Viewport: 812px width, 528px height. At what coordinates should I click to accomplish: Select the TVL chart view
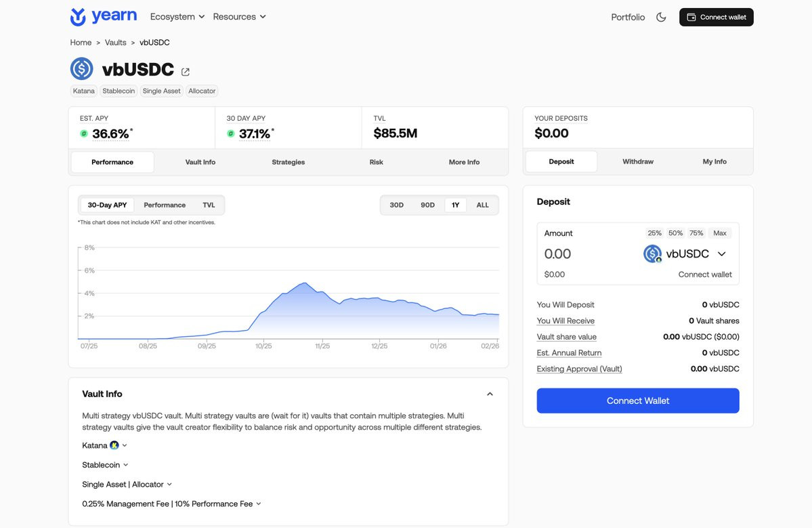click(x=209, y=205)
